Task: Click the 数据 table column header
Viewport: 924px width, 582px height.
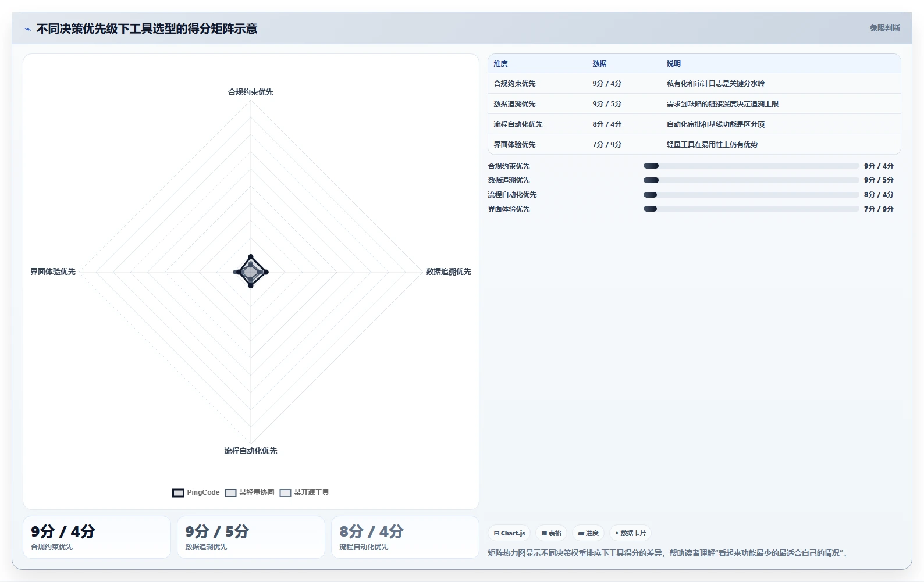Action: click(600, 64)
